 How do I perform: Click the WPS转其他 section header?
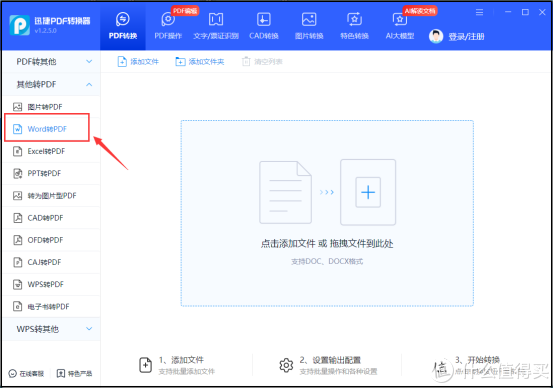(x=52, y=329)
